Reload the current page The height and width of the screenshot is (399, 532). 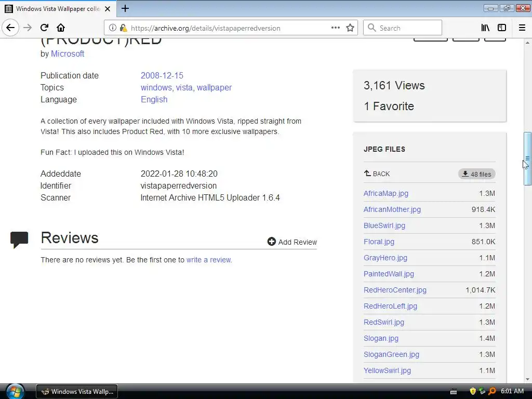coord(45,28)
